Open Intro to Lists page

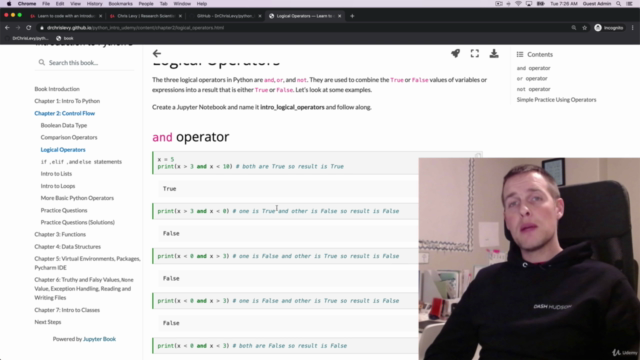[56, 173]
